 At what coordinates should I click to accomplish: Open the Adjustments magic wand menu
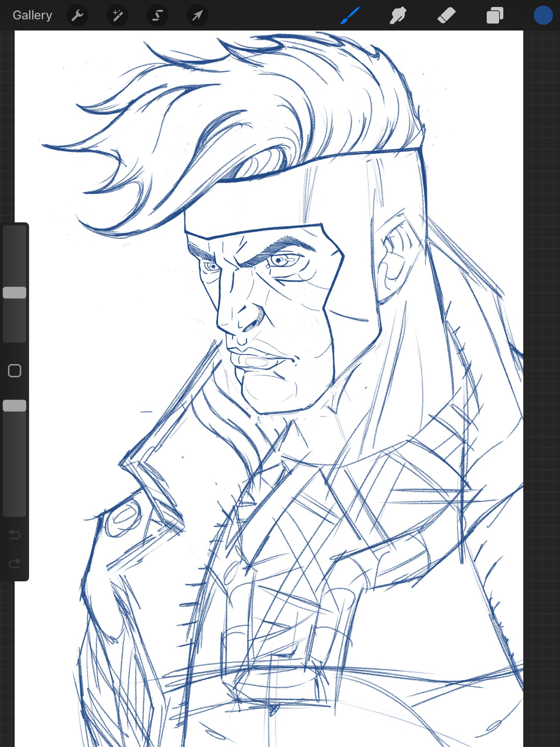pyautogui.click(x=118, y=15)
